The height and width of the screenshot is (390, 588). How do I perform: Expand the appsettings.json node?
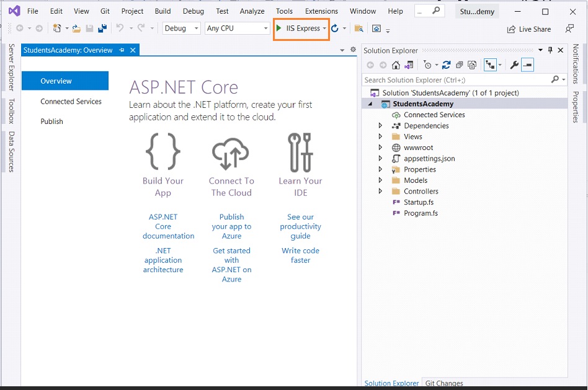pyautogui.click(x=380, y=158)
